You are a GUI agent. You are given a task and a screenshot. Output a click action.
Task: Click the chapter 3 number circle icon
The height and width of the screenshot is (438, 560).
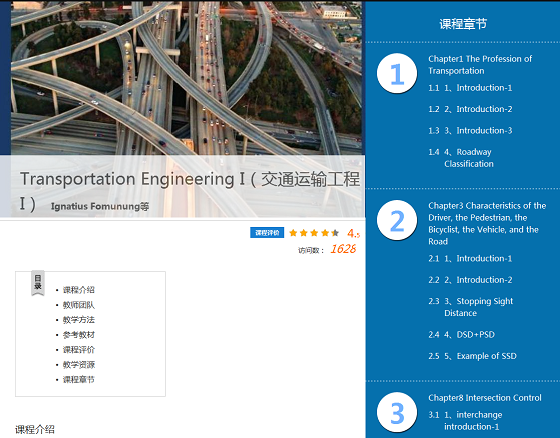coord(397,413)
